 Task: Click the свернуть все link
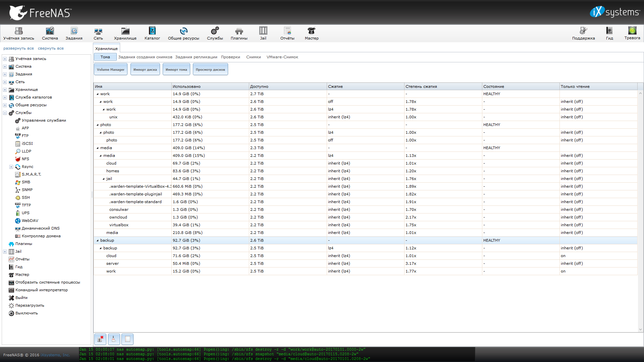point(51,48)
